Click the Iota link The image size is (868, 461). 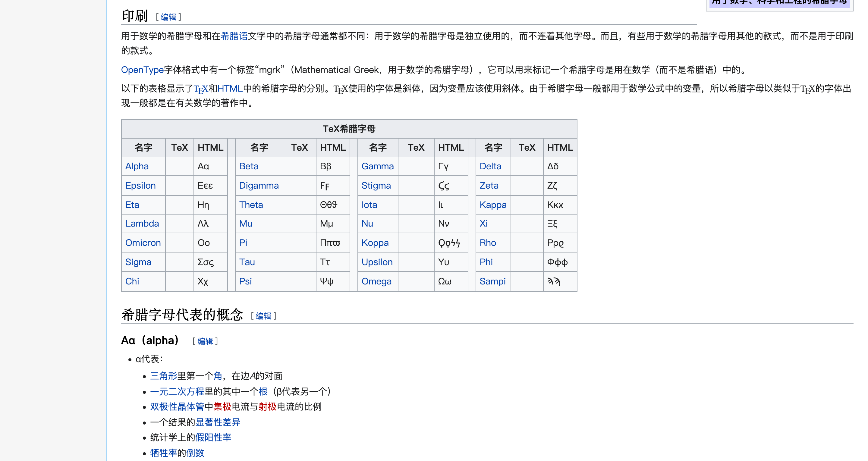369,205
